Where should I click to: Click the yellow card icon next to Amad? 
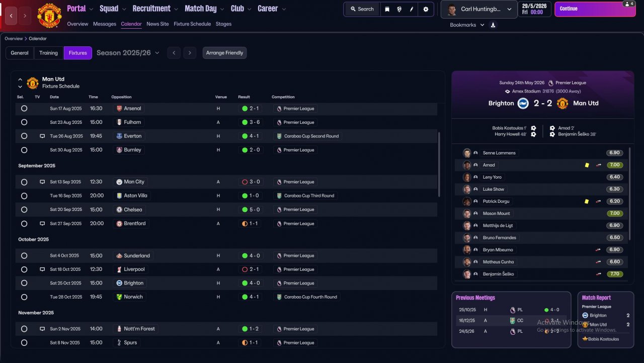[x=587, y=165]
